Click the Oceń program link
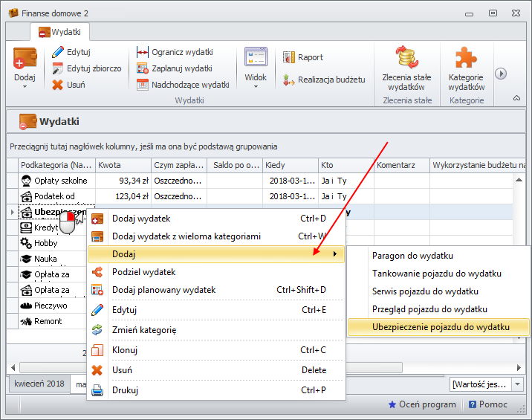The image size is (532, 420). point(421,404)
